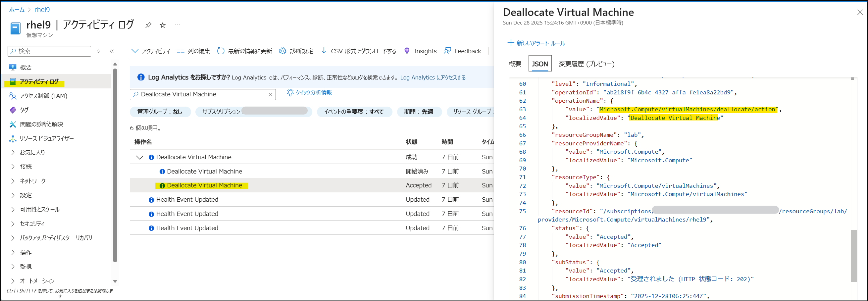Sort by the 状態 column header
Image resolution: width=868 pixels, height=301 pixels.
click(x=411, y=142)
